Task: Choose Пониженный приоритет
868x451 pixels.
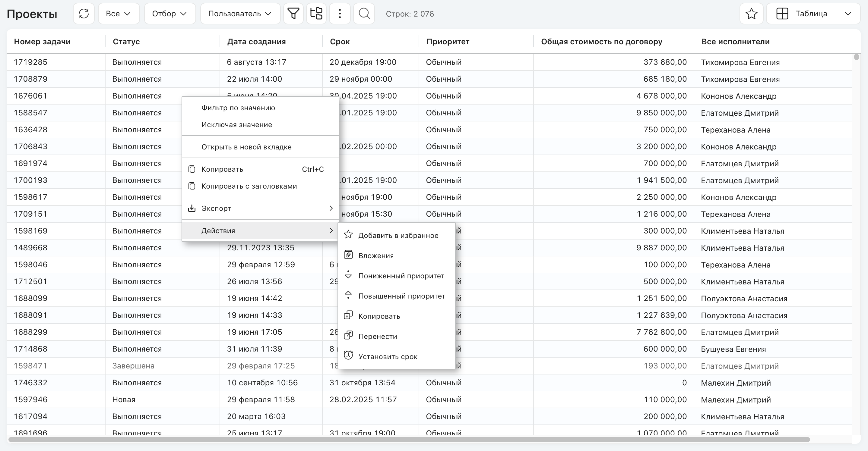Action: click(397, 276)
